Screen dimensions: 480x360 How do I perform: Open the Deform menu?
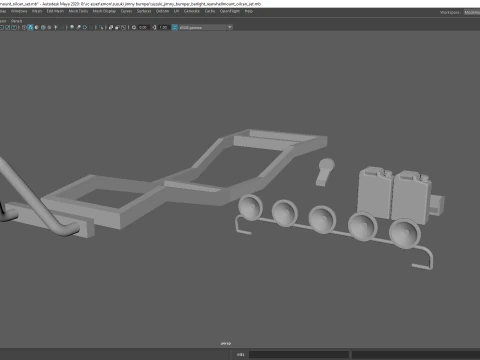(162, 11)
